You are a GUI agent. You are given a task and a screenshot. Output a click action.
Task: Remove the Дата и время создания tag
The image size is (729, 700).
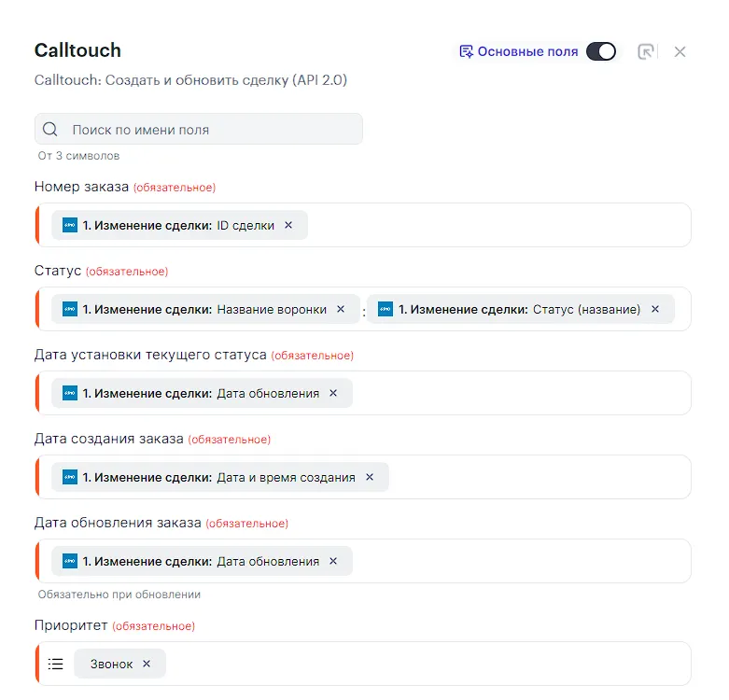point(370,478)
